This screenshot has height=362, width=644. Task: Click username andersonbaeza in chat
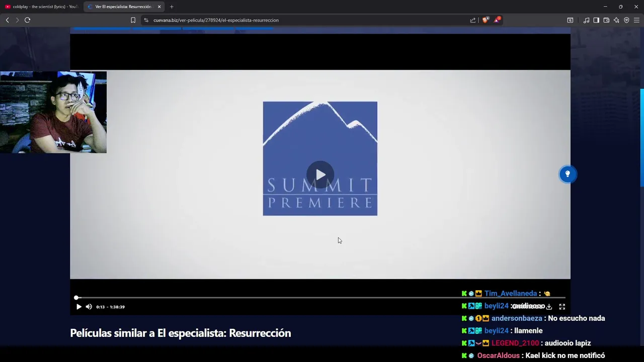pyautogui.click(x=517, y=318)
